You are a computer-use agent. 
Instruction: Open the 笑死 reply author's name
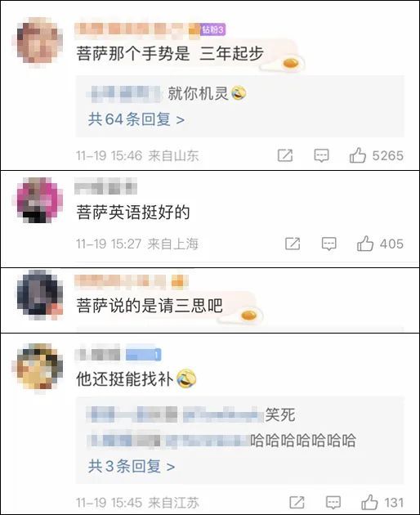point(175,414)
